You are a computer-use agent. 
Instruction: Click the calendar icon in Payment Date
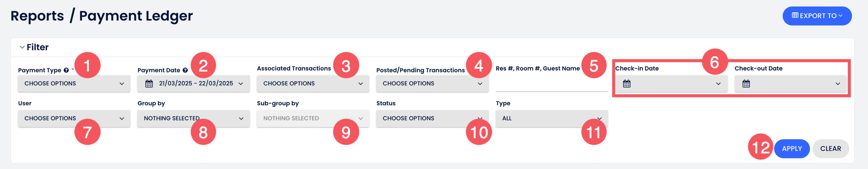(x=149, y=84)
